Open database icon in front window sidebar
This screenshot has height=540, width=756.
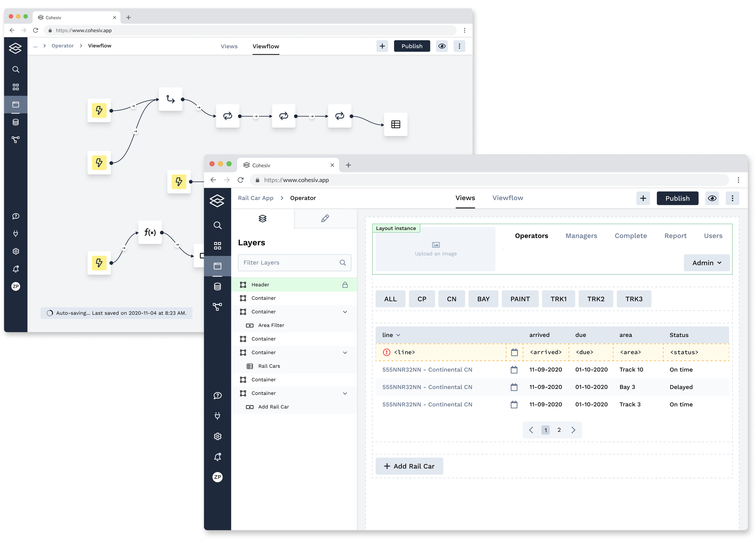[x=217, y=286]
